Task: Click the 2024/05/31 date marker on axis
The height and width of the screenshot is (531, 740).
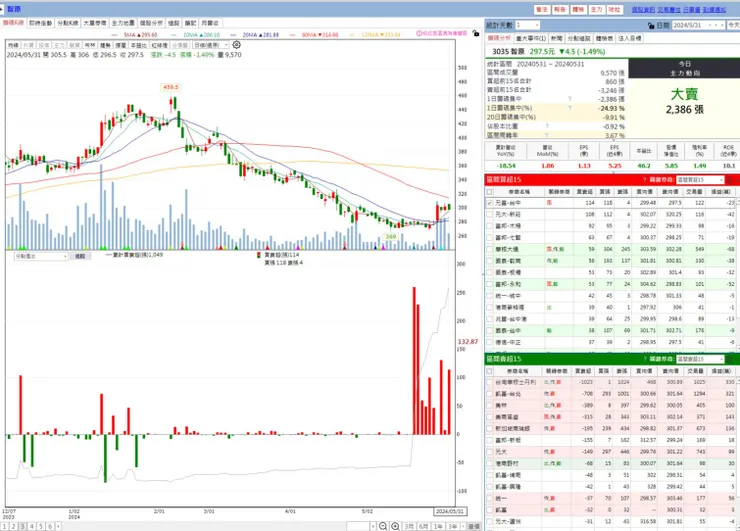Action: [450, 512]
